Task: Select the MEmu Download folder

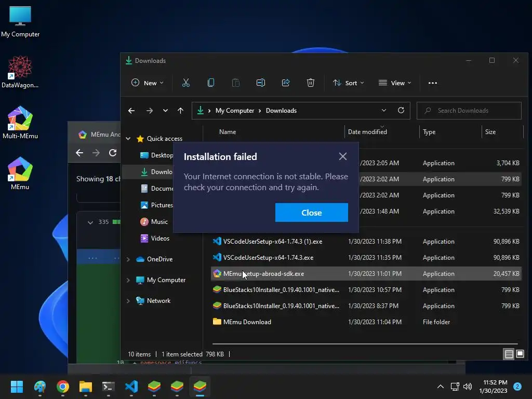Action: [366, 322]
